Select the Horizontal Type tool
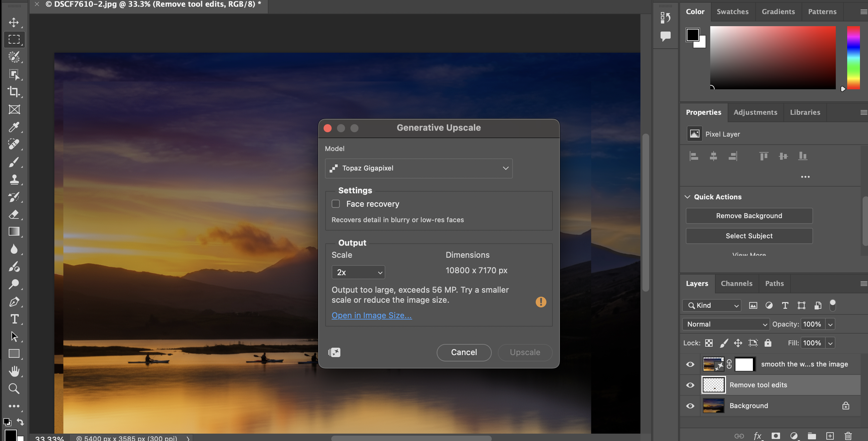This screenshot has height=441, width=868. click(x=14, y=319)
